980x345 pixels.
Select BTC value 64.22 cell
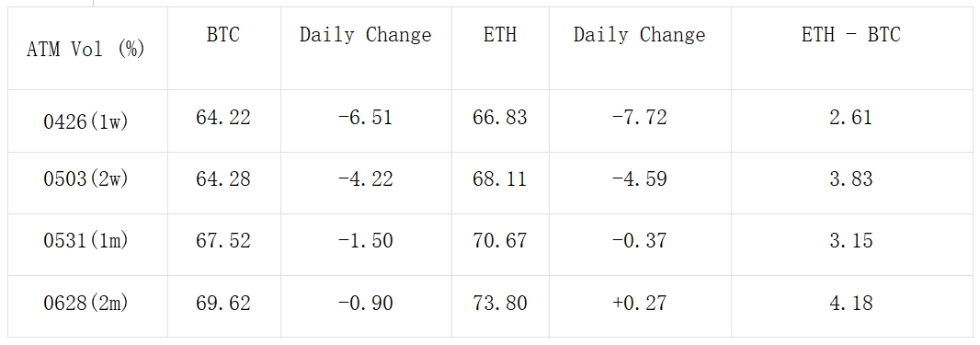223,121
